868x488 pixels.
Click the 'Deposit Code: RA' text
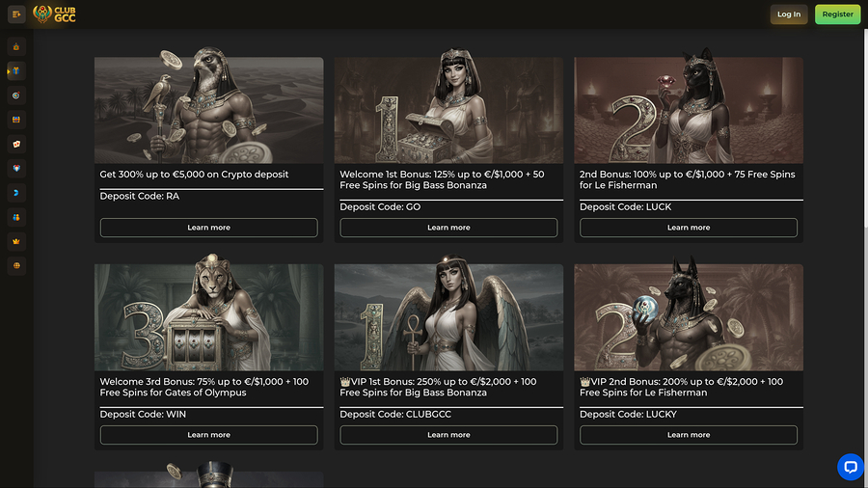coord(140,196)
